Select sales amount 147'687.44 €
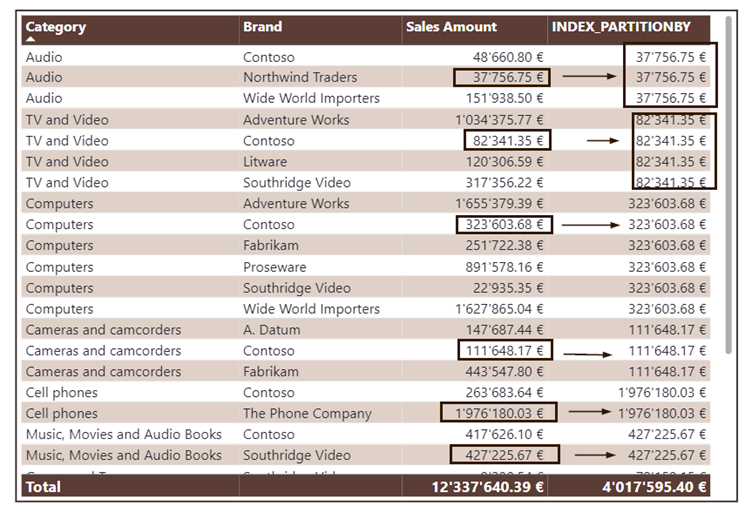This screenshot has height=513, width=752. tap(505, 330)
